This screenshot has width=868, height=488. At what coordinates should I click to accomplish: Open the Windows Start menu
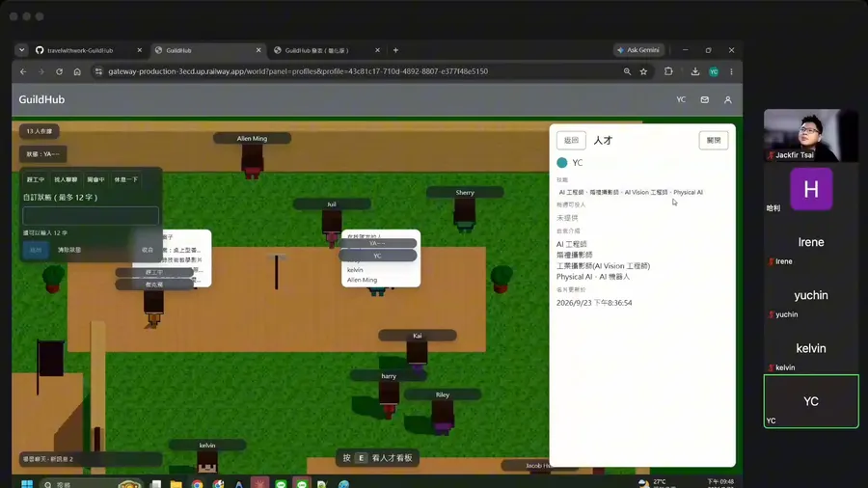(x=27, y=483)
